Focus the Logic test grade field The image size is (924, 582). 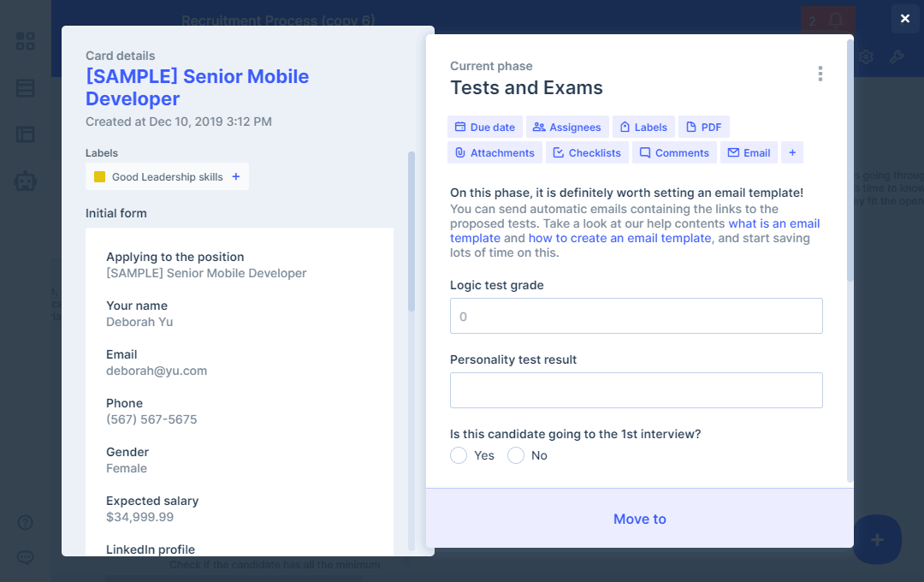[x=636, y=316]
